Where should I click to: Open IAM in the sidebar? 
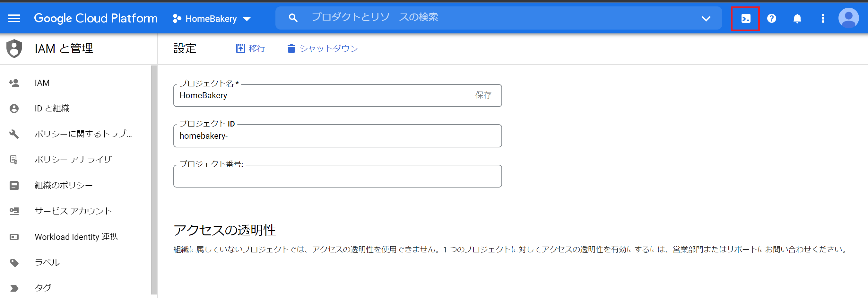(42, 83)
